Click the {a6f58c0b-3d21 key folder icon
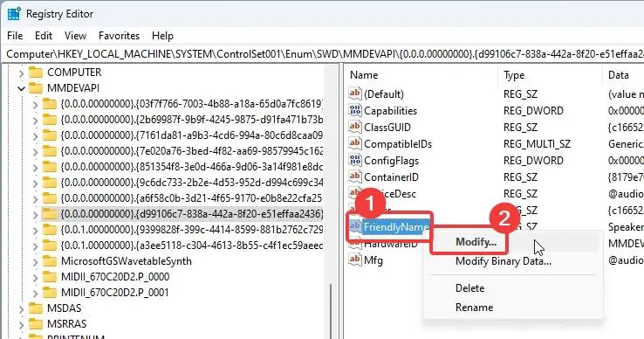This screenshot has width=644, height=339. pos(50,198)
